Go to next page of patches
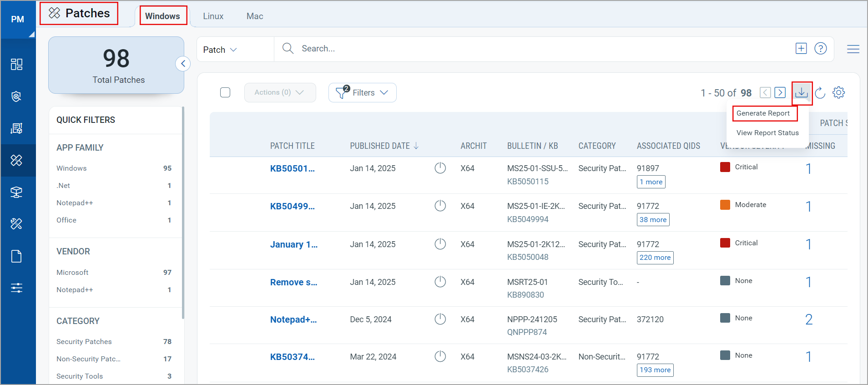Image resolution: width=868 pixels, height=385 pixels. [780, 93]
